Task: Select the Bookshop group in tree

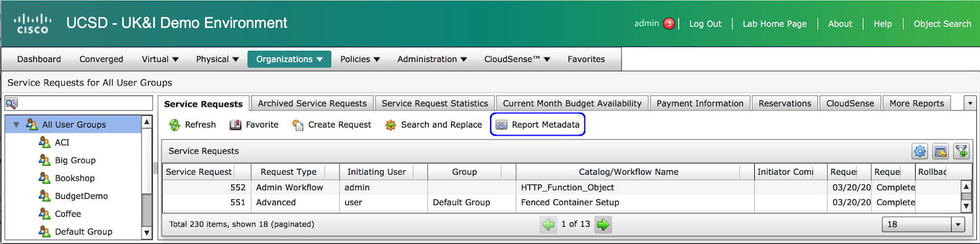Action: point(75,178)
